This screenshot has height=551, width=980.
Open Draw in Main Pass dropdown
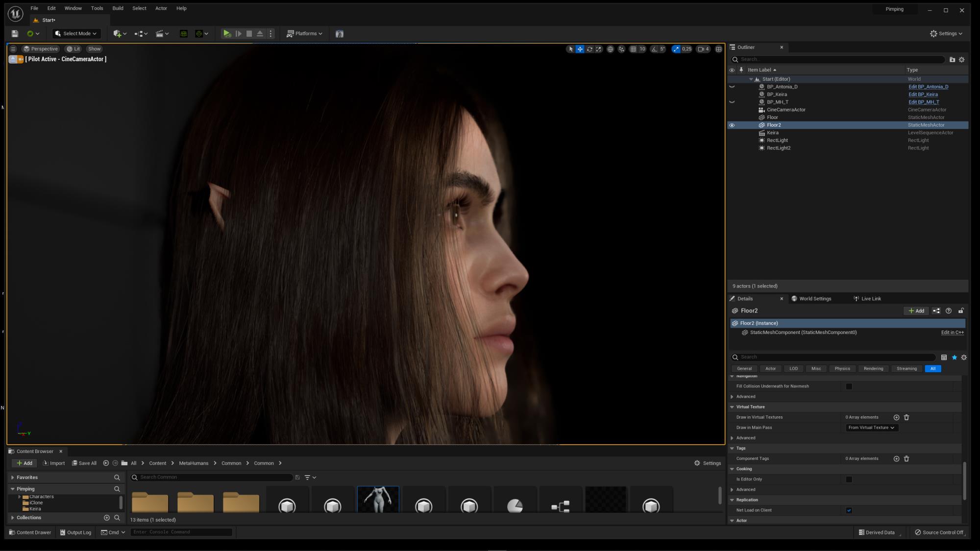click(x=872, y=428)
